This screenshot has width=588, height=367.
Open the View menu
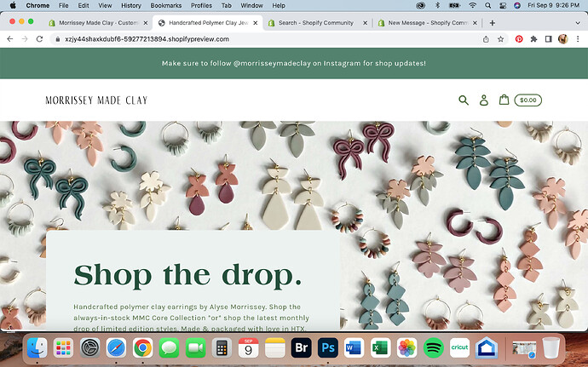[x=105, y=6]
